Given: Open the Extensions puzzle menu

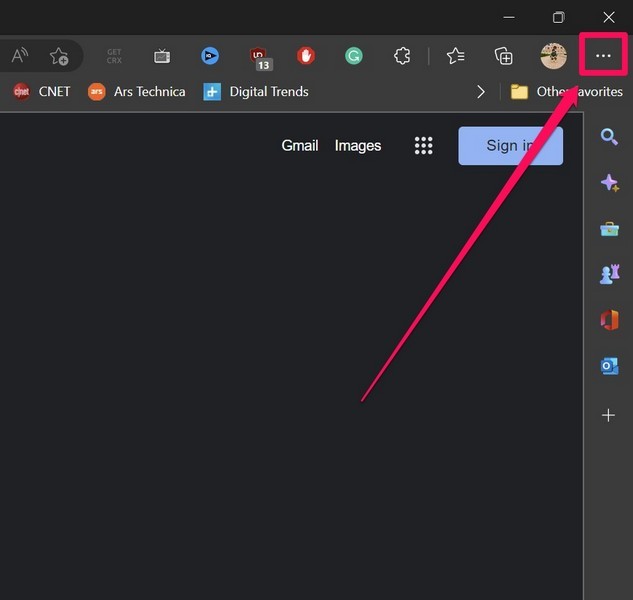Looking at the screenshot, I should click(x=402, y=56).
